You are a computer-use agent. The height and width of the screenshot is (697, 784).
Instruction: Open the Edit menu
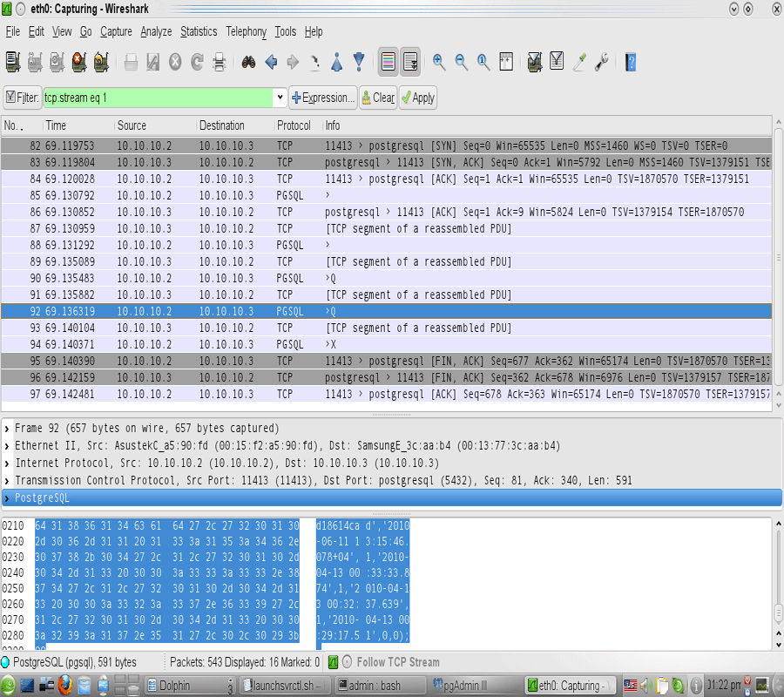point(36,31)
